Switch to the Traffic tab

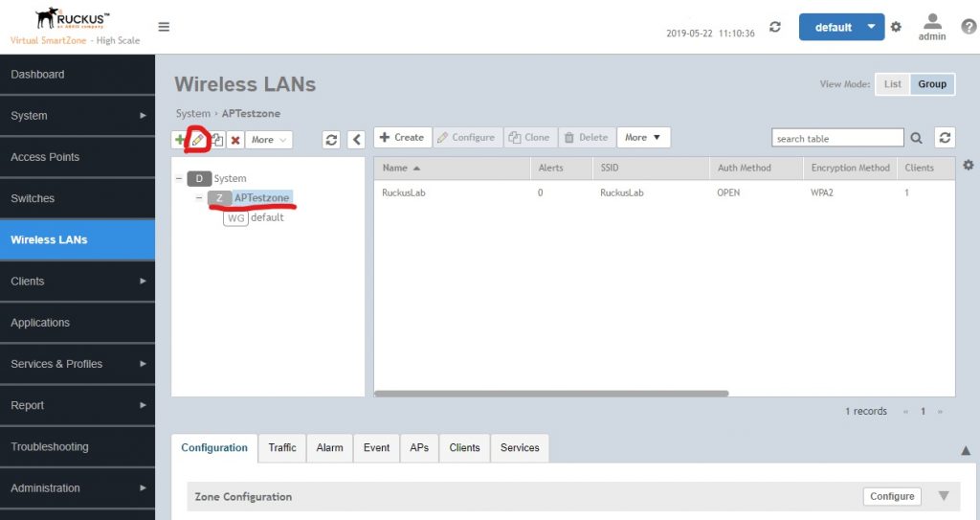coord(282,447)
